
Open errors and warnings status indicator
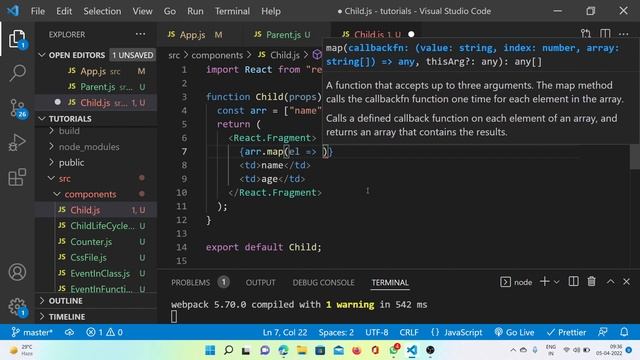click(104, 332)
